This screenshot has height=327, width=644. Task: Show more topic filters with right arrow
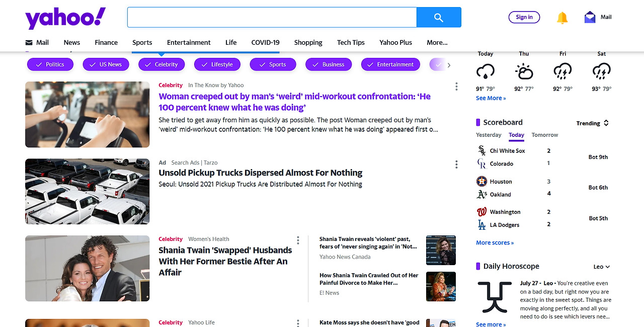[449, 65]
